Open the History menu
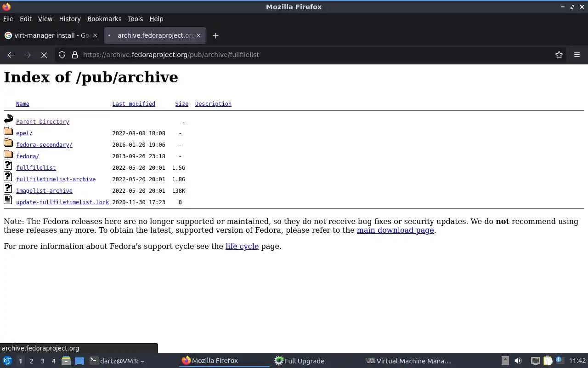Viewport: 588px width, 368px height. [70, 19]
